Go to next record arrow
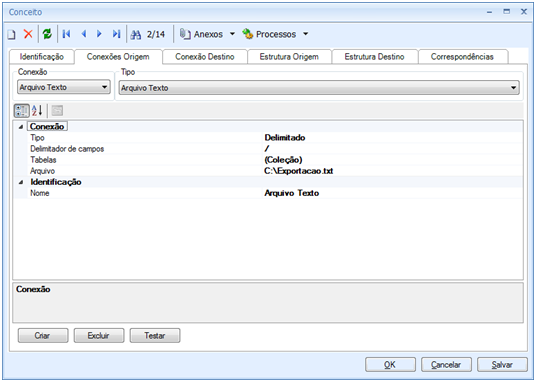 [x=99, y=34]
